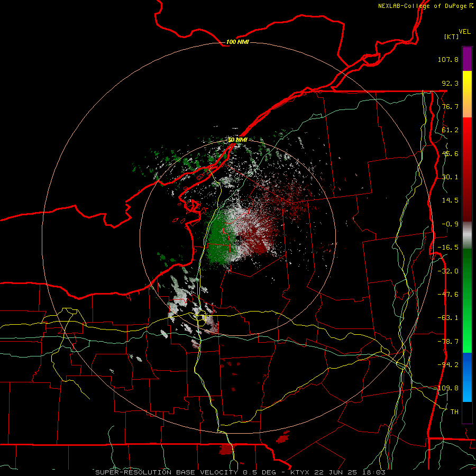Viewport: 476px width, 476px height.
Task: Click the 76.7 velocity scale value
Action: (x=450, y=106)
